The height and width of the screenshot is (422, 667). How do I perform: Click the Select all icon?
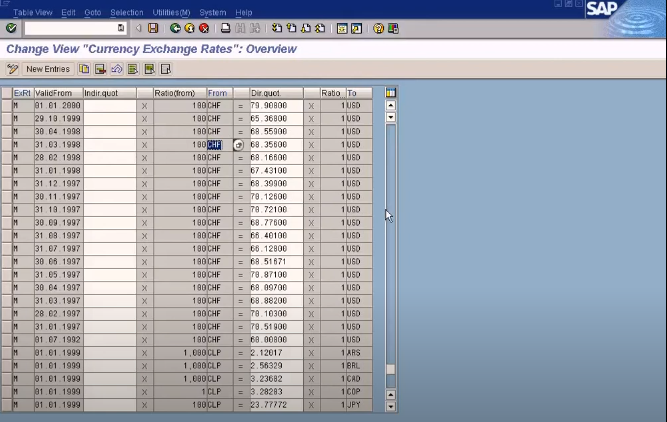pos(133,69)
